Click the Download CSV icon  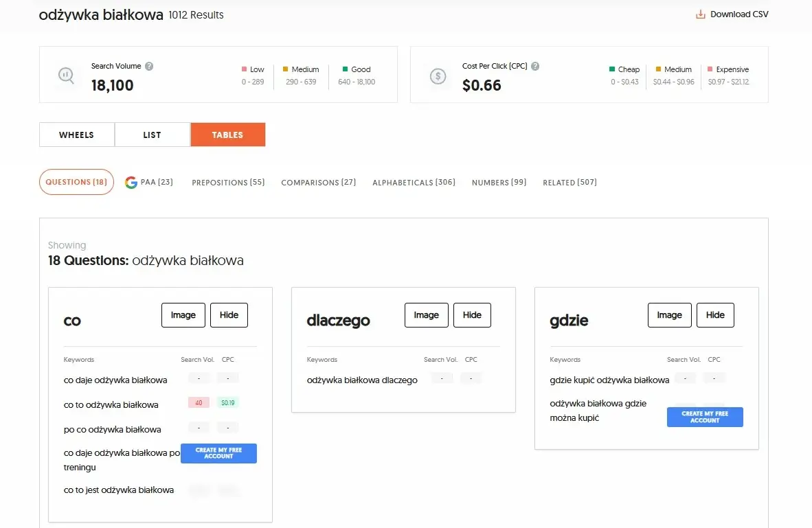tap(701, 14)
